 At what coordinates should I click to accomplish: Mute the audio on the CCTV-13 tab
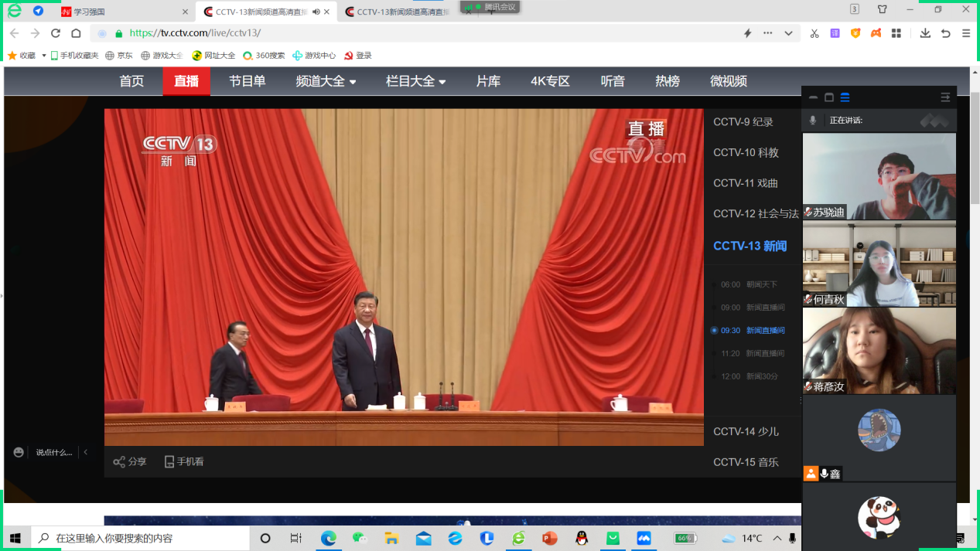pos(316,12)
